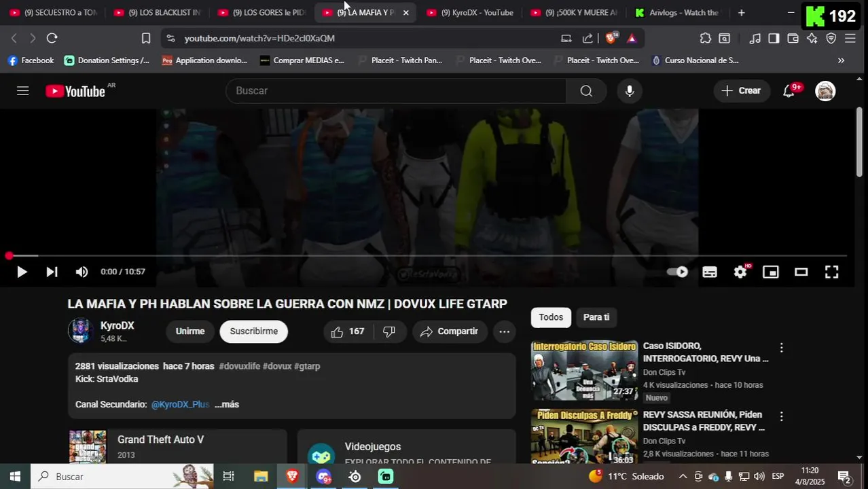Switch to miniplayer mode
The image size is (868, 489).
click(771, 272)
